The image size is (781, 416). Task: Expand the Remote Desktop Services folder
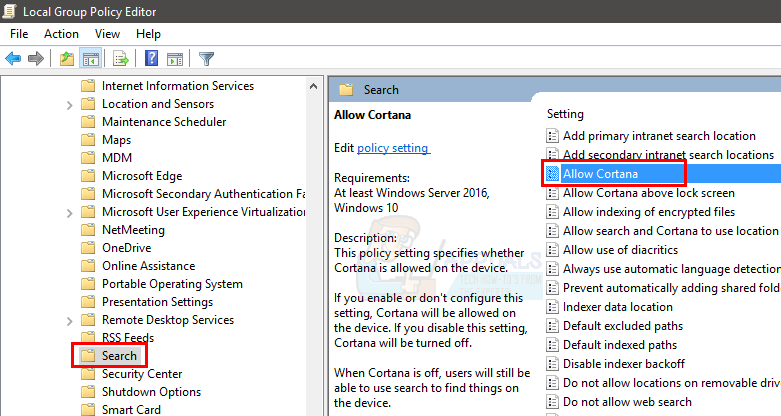pyautogui.click(x=69, y=320)
